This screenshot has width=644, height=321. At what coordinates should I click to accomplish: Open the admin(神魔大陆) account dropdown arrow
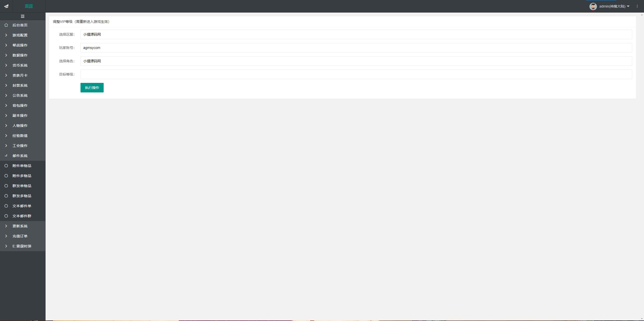(x=628, y=6)
